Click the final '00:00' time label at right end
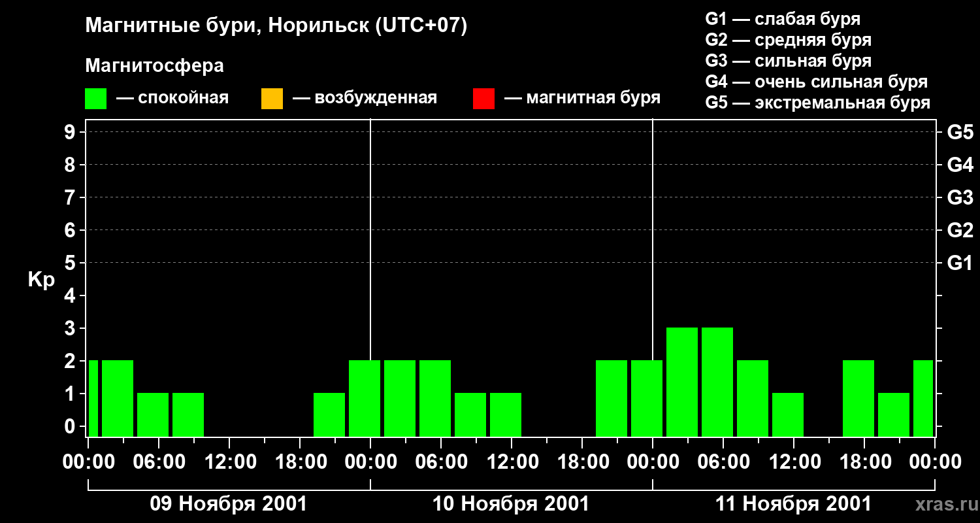Screen dimensions: 980x523 coord(936,462)
